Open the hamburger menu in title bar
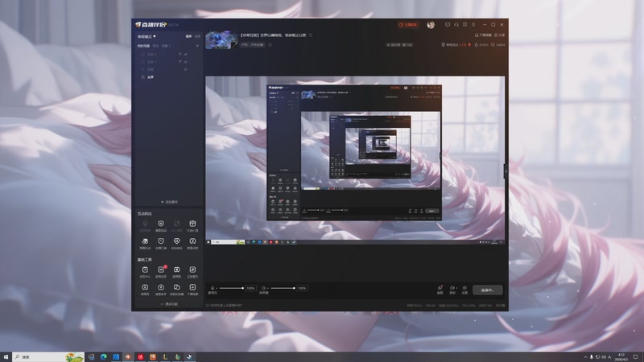The width and height of the screenshot is (644, 362). tap(473, 25)
